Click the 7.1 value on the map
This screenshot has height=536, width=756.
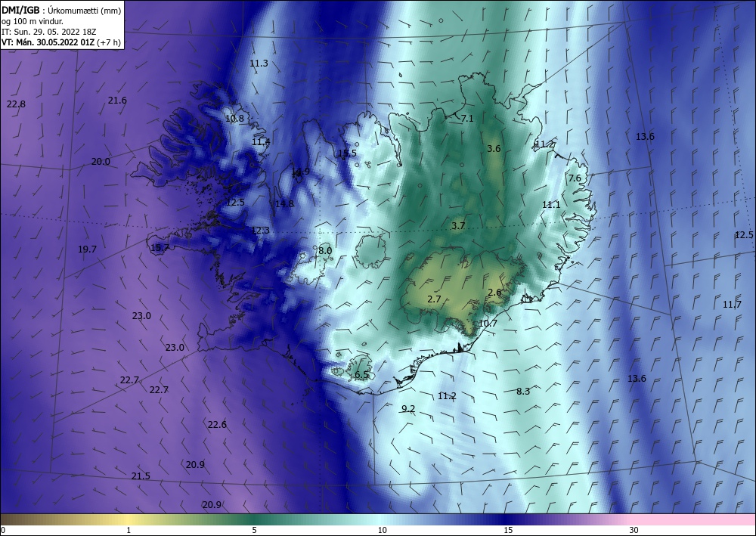tap(467, 118)
